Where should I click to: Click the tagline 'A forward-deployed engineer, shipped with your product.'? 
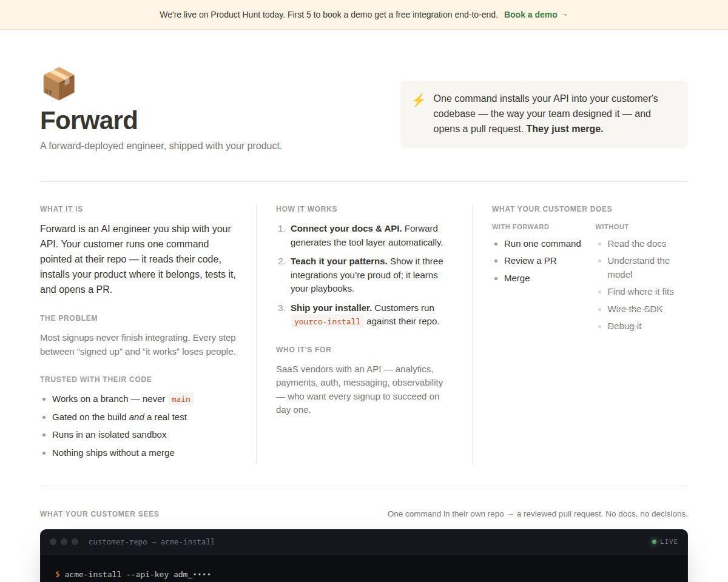[161, 146]
